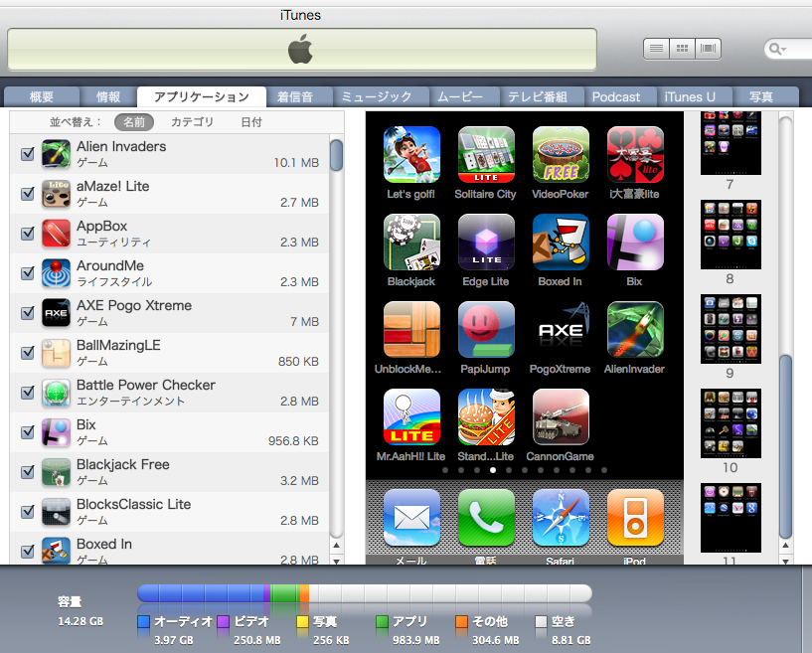Screen dimensions: 812x653
Task: Uncheck the Bix checkbox in app list
Action: click(28, 432)
